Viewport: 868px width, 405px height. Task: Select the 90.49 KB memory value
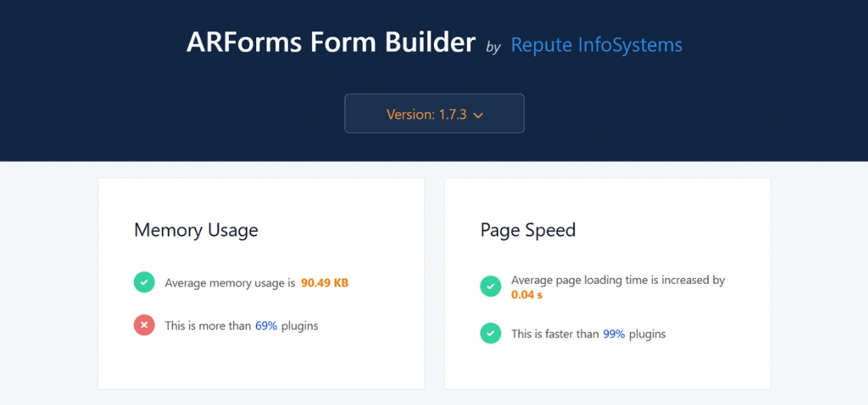tap(325, 283)
